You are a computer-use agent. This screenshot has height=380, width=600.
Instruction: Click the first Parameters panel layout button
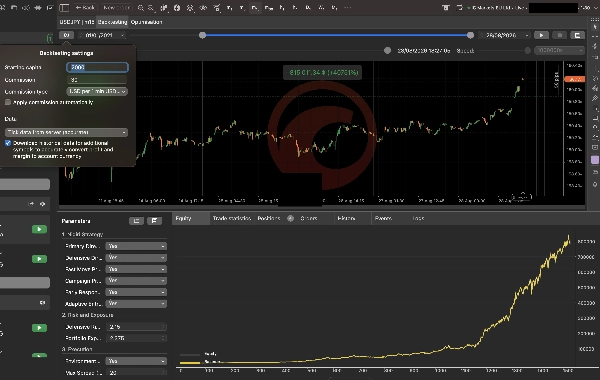point(136,221)
